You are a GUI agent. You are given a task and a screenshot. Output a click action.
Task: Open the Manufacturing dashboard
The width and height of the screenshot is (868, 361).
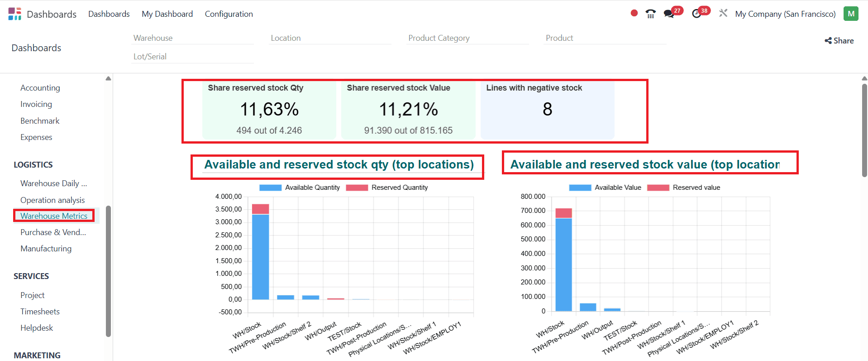46,249
